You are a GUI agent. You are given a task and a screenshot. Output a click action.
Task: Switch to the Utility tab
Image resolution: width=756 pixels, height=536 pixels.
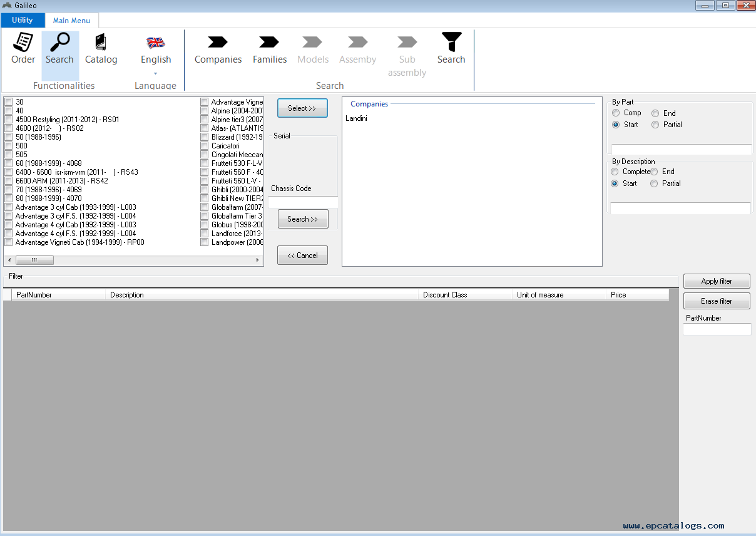(x=23, y=20)
